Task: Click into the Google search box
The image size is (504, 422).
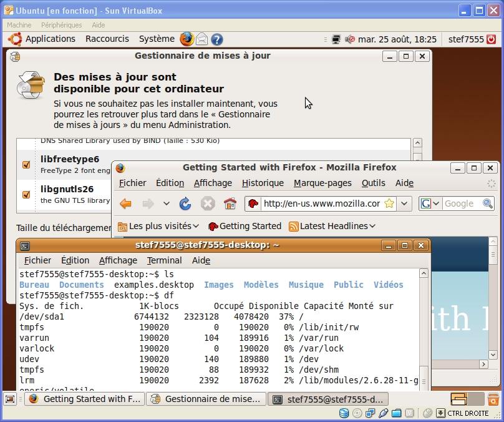Action: click(x=462, y=204)
